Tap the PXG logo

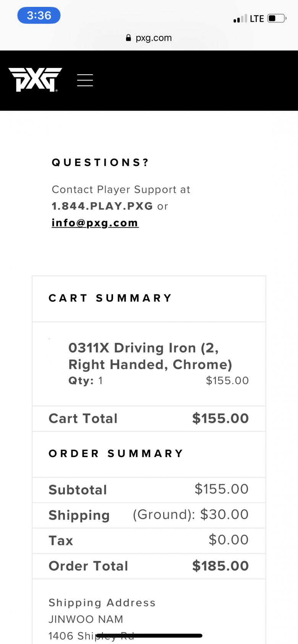pyautogui.click(x=35, y=79)
